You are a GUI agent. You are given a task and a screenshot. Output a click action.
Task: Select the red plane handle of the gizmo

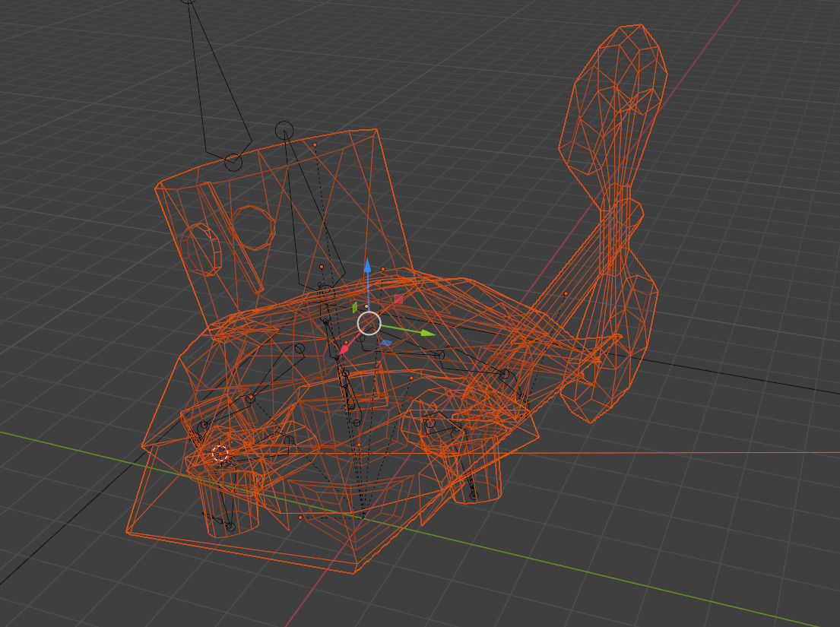click(398, 299)
